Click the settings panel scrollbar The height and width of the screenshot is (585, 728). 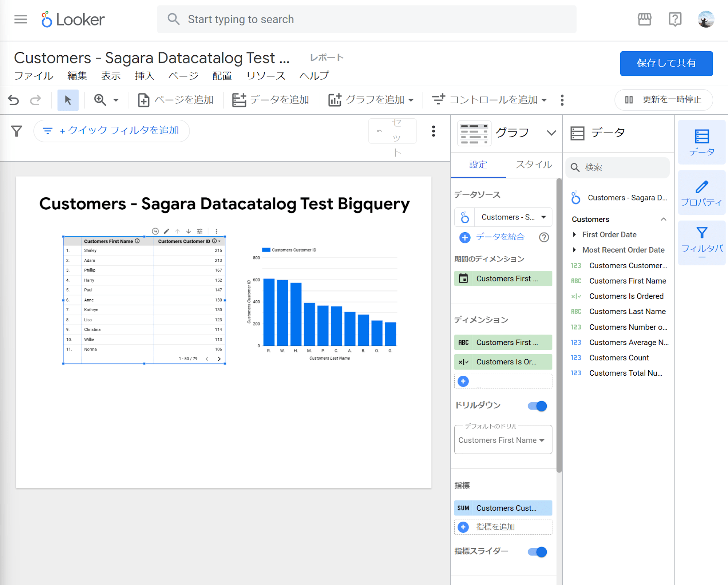coord(559,325)
